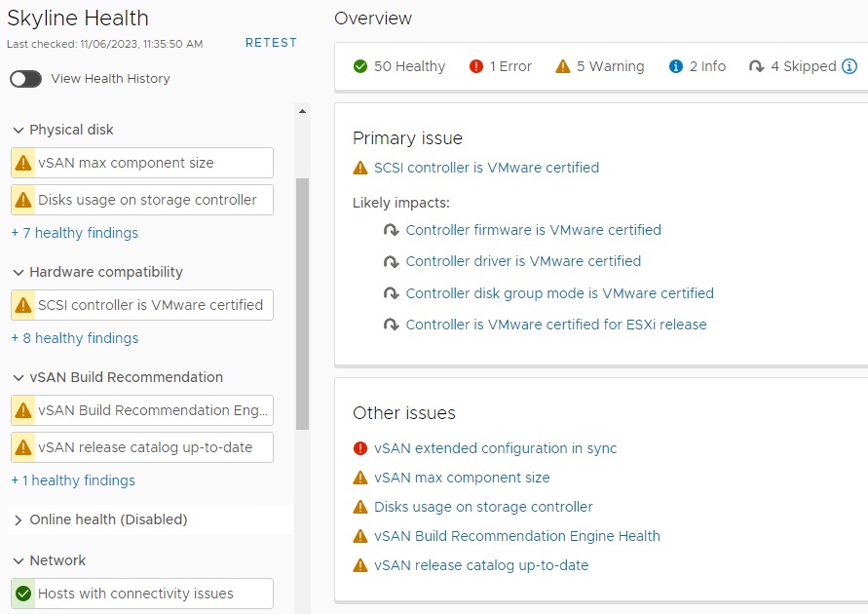The width and height of the screenshot is (868, 614).
Task: Click warning icon on vSAN release catalog card
Action: [23, 447]
